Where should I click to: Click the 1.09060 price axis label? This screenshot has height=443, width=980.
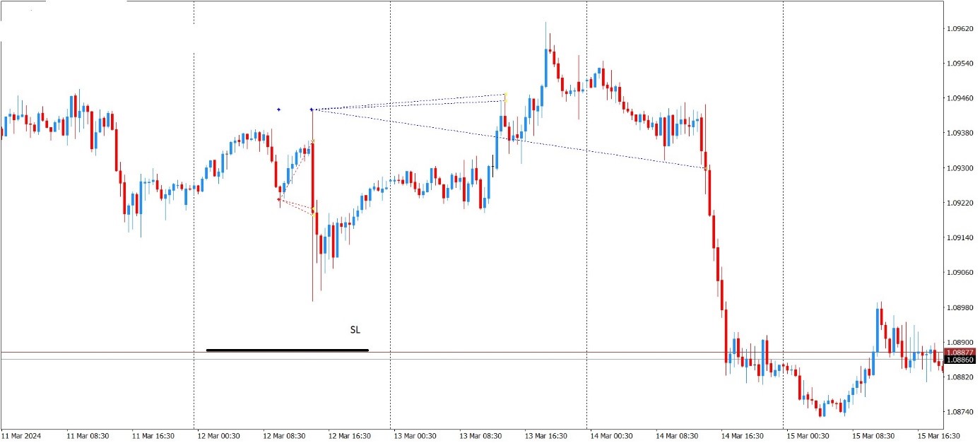coord(962,273)
